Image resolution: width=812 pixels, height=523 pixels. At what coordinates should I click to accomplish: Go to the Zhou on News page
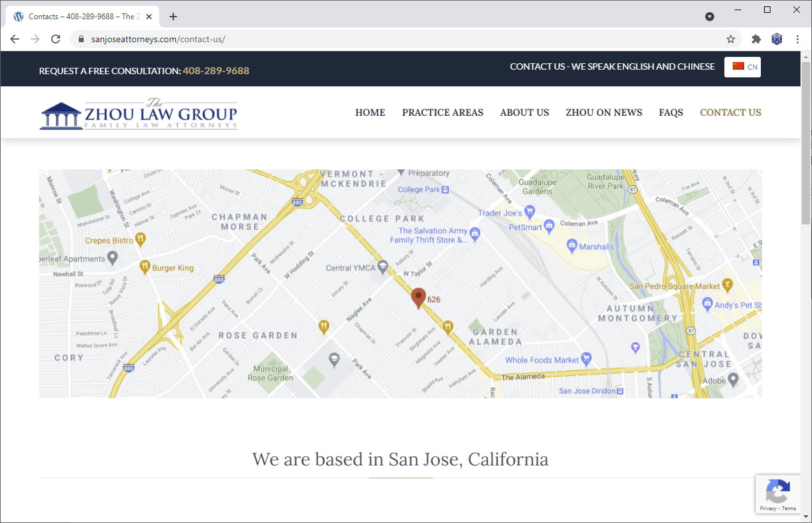point(604,113)
